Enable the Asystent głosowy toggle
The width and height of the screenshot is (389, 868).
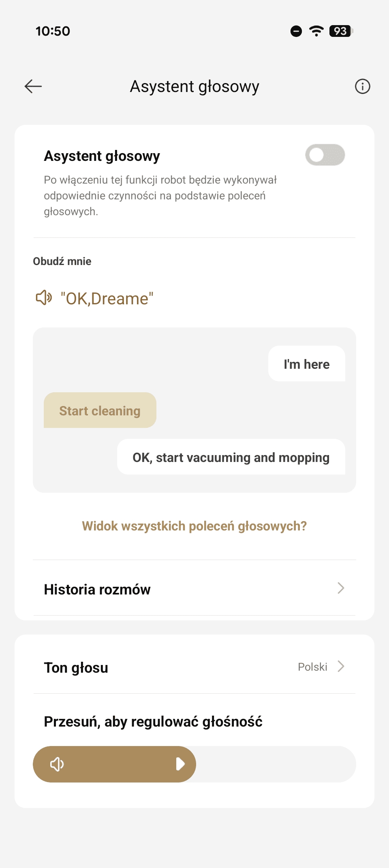[x=325, y=155]
